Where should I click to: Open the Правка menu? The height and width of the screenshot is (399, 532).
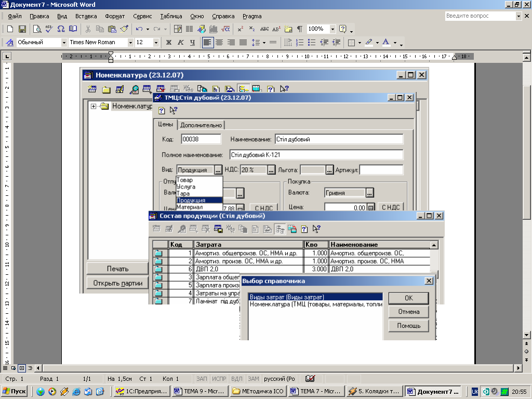(39, 16)
